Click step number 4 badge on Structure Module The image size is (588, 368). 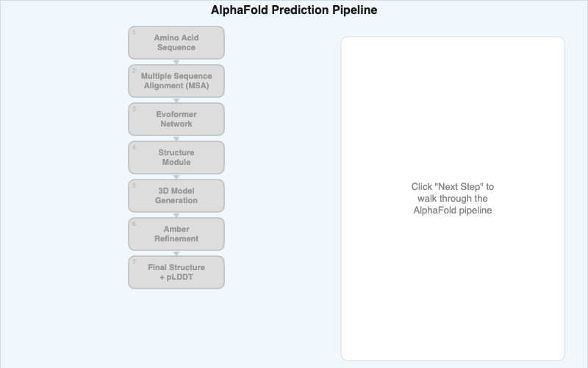[x=134, y=147]
